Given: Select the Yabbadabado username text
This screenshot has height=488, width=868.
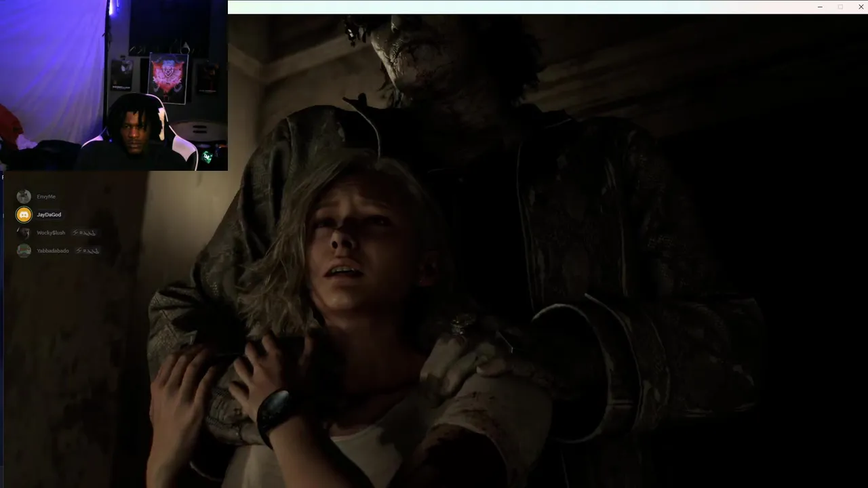Looking at the screenshot, I should coord(53,251).
